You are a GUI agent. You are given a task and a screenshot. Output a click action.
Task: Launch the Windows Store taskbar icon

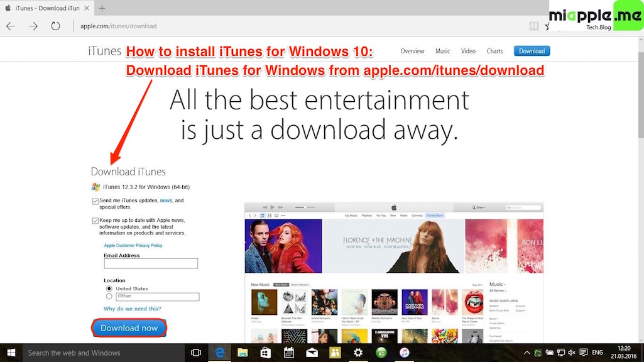click(266, 353)
